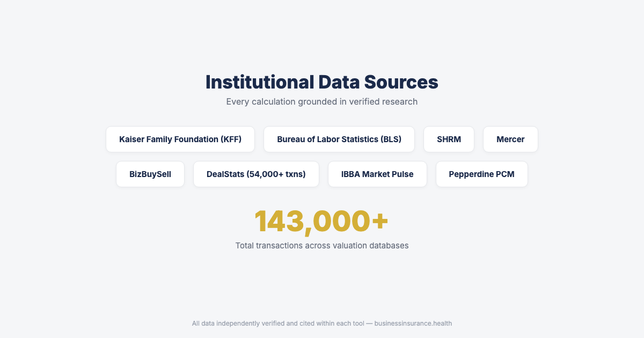Select the IBBA Market Pulse chip
The height and width of the screenshot is (338, 644).
coord(377,174)
